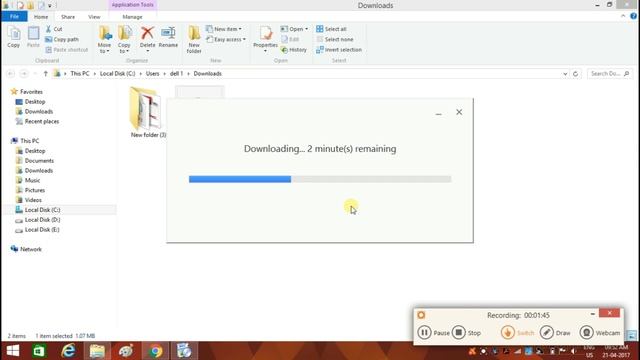
Task: Switch to the Manage tab
Action: pos(132,17)
